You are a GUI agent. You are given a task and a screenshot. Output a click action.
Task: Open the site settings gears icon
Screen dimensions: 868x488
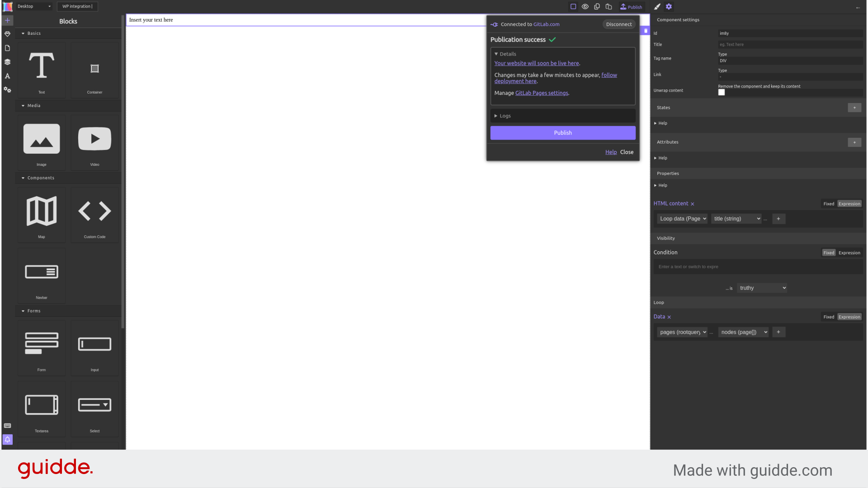coord(7,90)
